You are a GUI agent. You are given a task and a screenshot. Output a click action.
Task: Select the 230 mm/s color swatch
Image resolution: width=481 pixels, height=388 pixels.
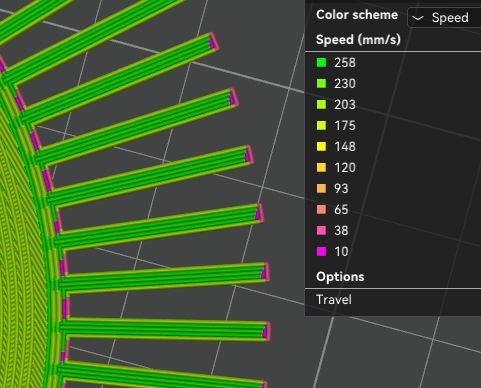pos(321,84)
